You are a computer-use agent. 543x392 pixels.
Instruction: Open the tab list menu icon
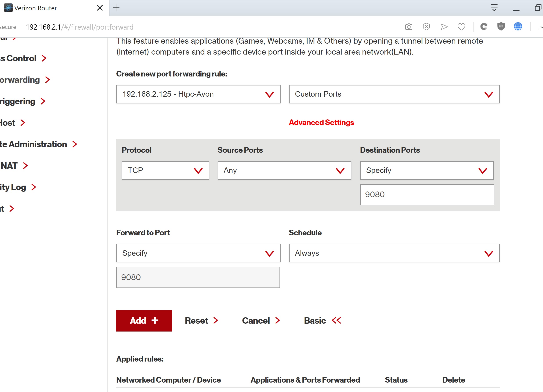point(494,8)
